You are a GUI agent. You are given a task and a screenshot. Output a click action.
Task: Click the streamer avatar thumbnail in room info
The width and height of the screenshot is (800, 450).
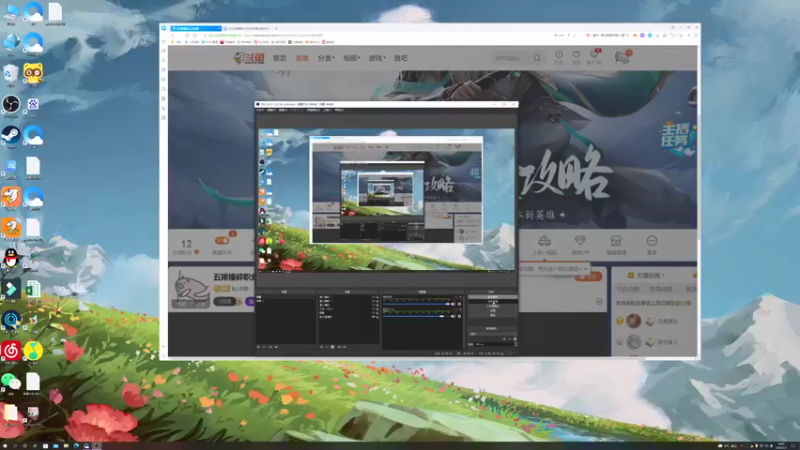(x=190, y=288)
